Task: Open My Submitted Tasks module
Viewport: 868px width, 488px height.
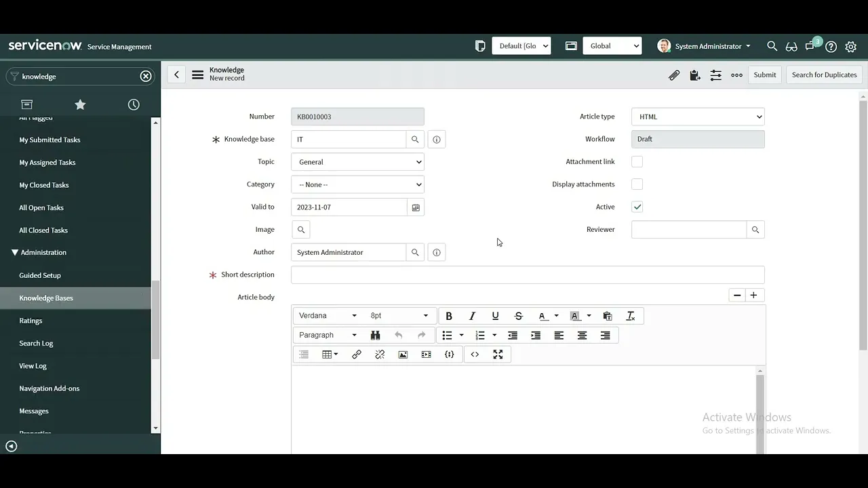Action: pos(50,140)
